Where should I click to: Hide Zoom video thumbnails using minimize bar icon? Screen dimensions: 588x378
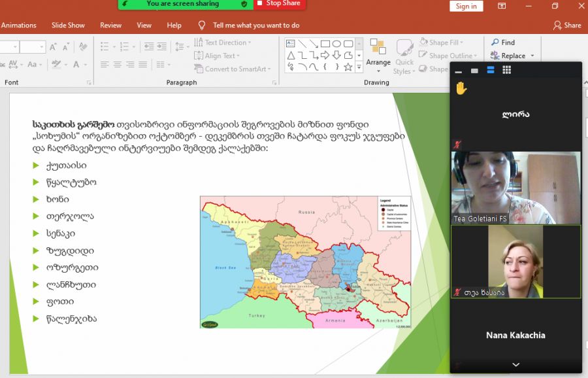pos(458,71)
